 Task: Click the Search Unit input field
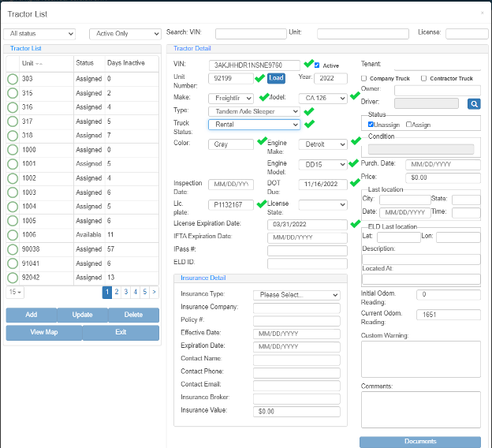pyautogui.click(x=363, y=34)
